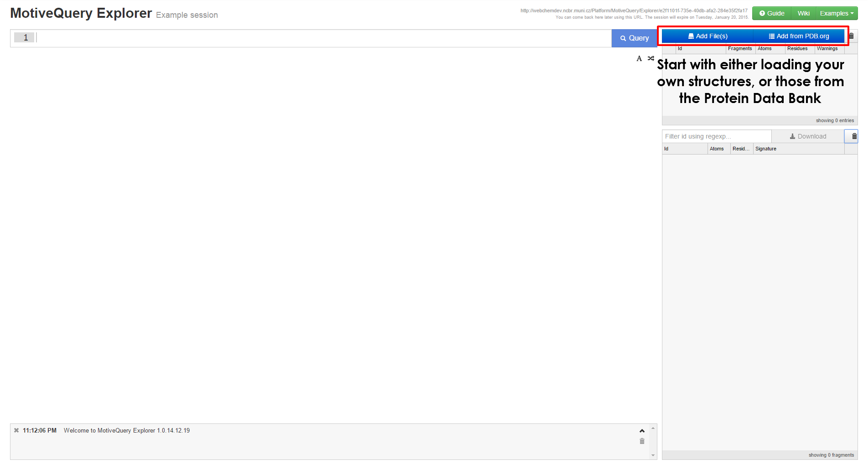Click the Welcome to MotiveQuery Explorer message
868x464 pixels.
tap(127, 430)
